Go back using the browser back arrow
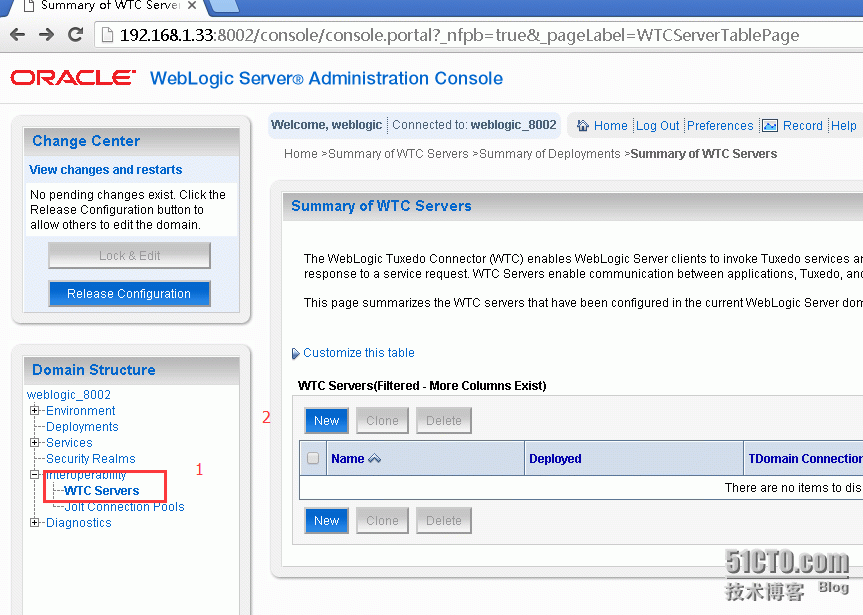This screenshot has height=615, width=863. (18, 35)
